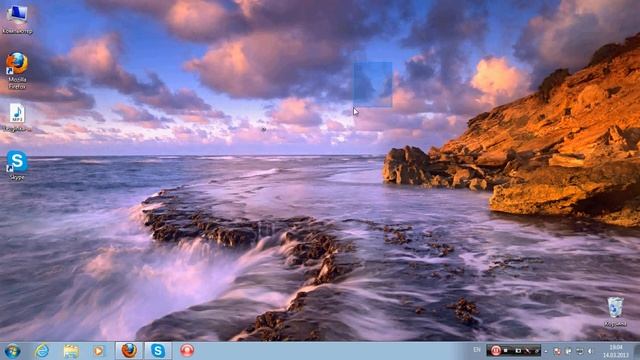Open the Action Center flag icon
Screen dimensions: 640x360
click(x=568, y=351)
